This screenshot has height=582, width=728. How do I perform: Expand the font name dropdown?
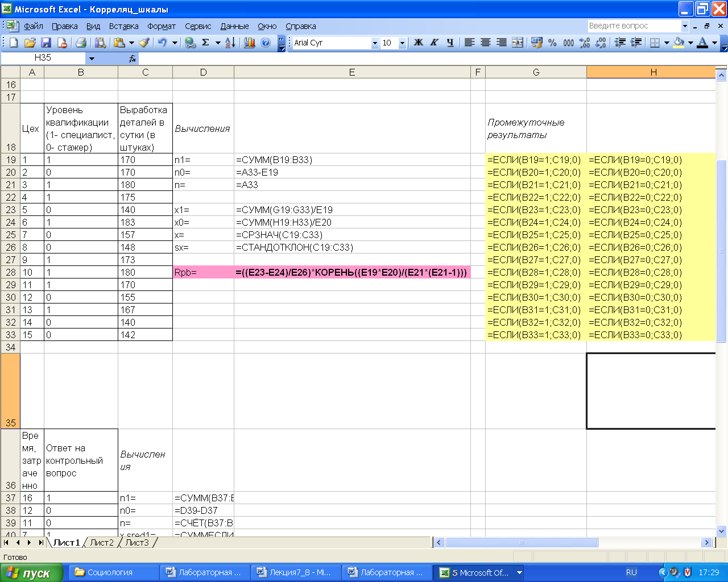[375, 43]
